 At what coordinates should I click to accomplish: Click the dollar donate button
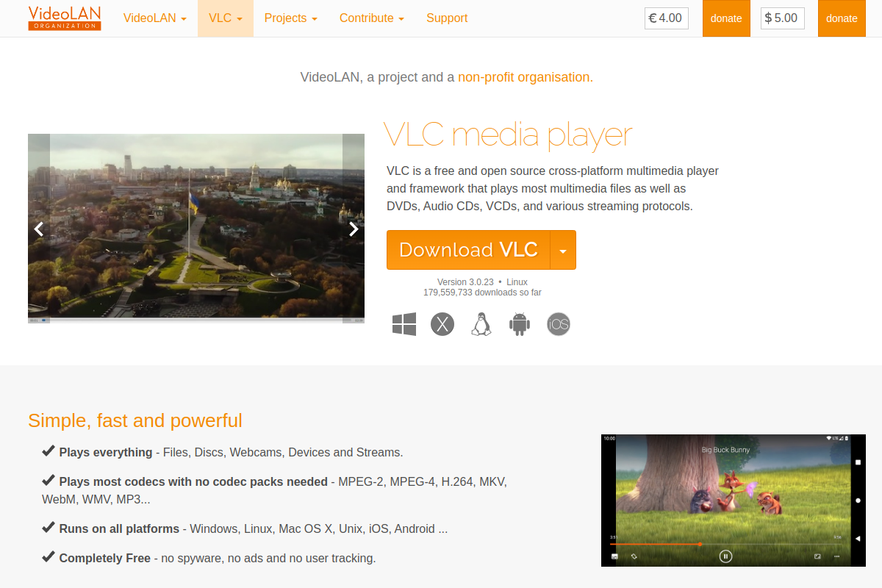[x=842, y=18]
